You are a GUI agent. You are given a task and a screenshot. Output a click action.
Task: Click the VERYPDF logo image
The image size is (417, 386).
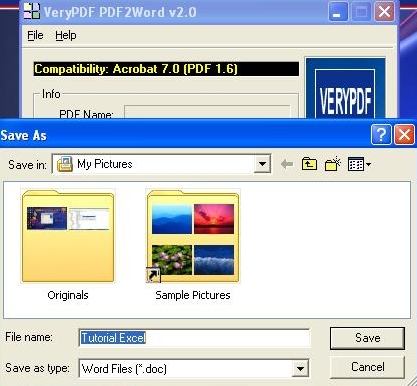345,88
